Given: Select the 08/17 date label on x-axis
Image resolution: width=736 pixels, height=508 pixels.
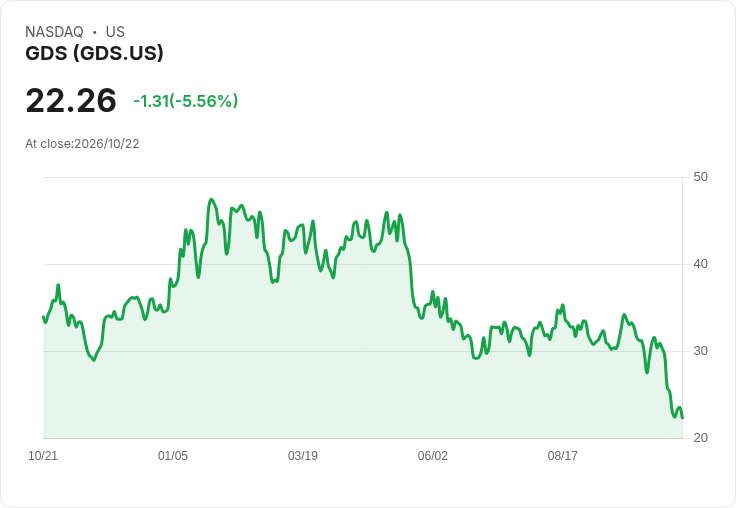Looking at the screenshot, I should pyautogui.click(x=563, y=455).
